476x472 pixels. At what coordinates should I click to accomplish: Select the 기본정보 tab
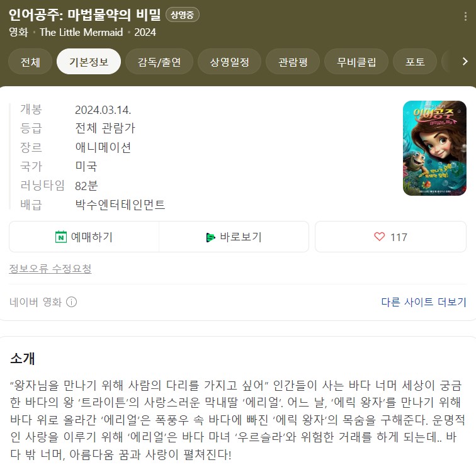tap(89, 62)
